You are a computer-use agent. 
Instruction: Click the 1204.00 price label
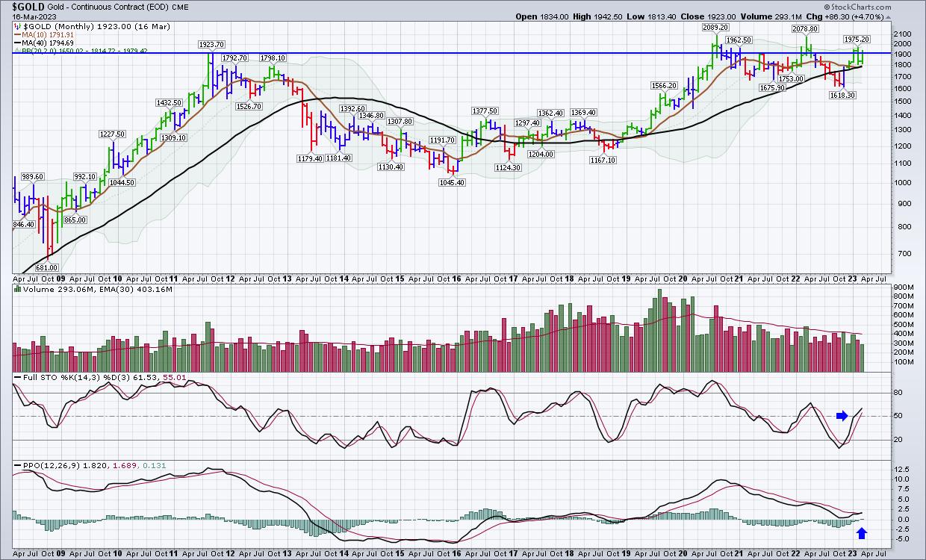pyautogui.click(x=541, y=155)
